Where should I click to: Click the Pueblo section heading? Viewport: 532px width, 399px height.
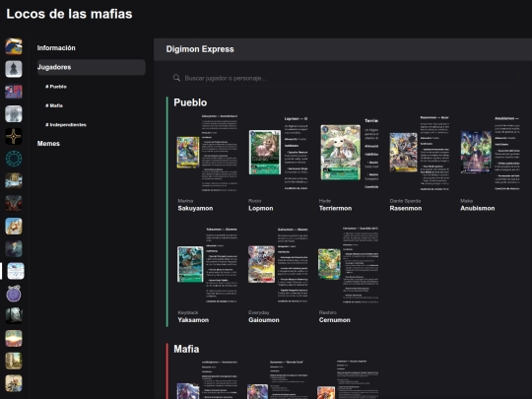click(x=190, y=102)
